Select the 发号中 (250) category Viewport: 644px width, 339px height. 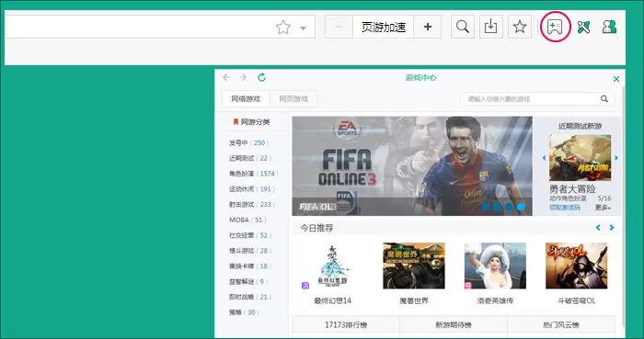tap(249, 142)
